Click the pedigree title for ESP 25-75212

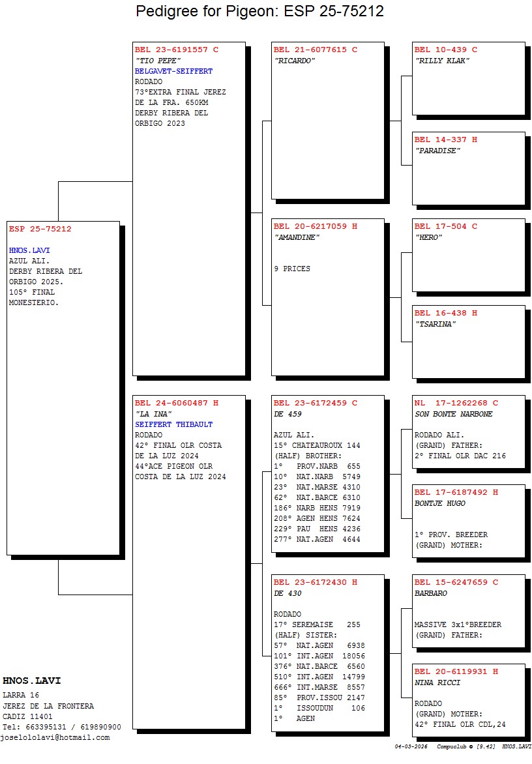pos(259,11)
